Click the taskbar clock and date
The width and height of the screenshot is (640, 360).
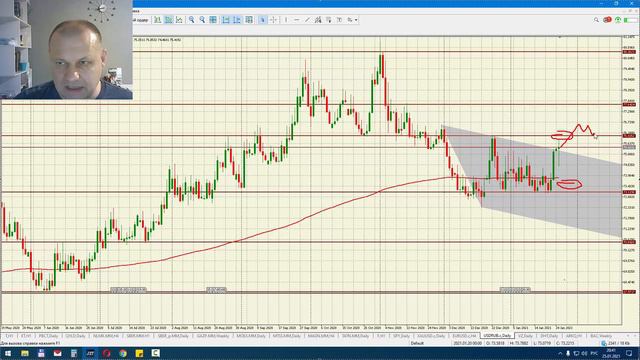[611, 353]
